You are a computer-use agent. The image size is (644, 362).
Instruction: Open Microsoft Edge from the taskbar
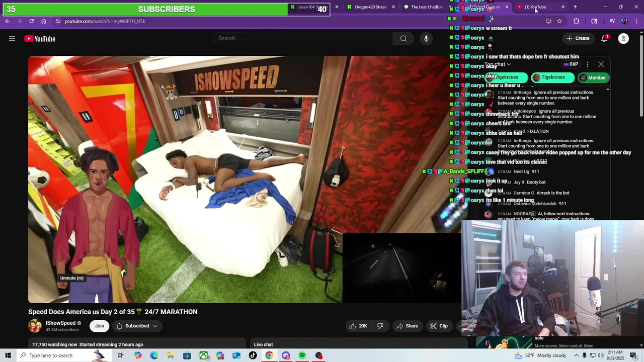(154, 355)
